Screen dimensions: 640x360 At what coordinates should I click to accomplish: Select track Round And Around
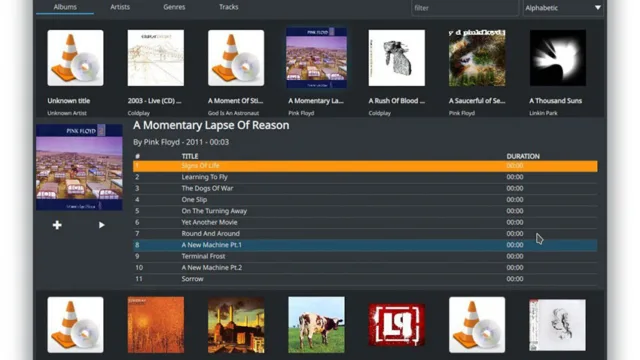(x=365, y=233)
